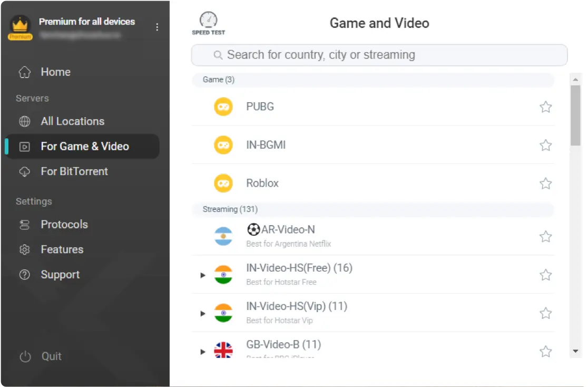
Task: Go to the Home page
Action: click(x=82, y=72)
